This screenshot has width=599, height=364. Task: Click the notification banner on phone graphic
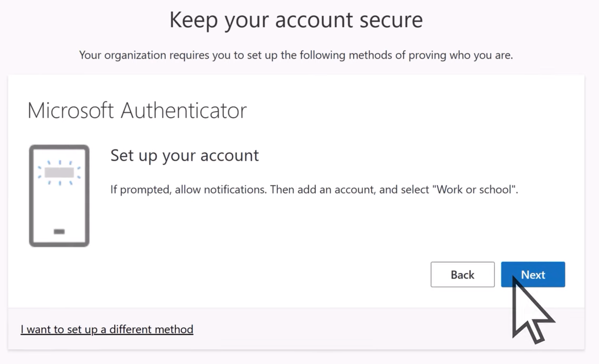(59, 173)
